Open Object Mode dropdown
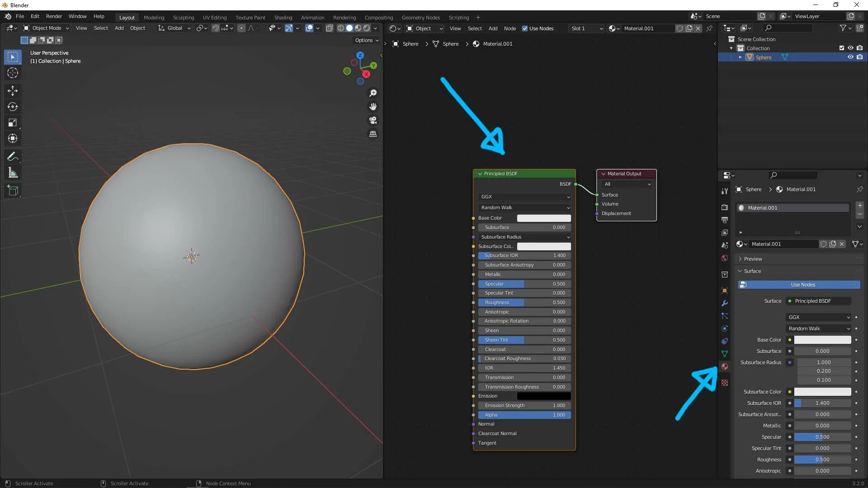 point(46,28)
